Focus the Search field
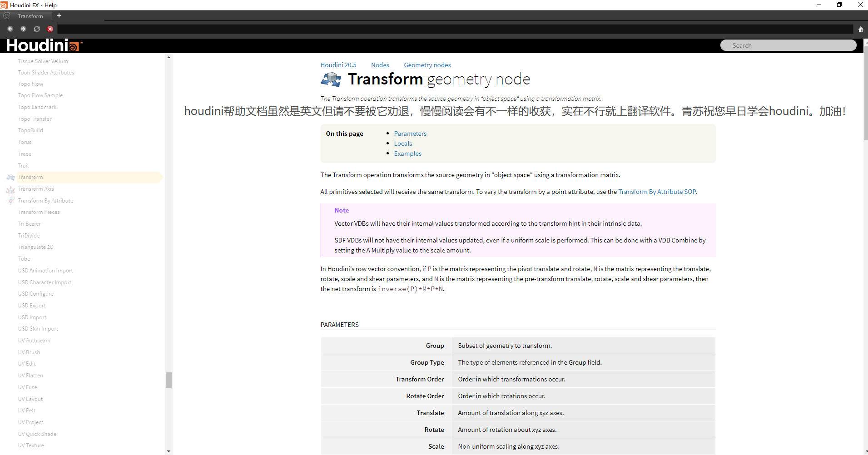The image size is (868, 455). click(x=788, y=45)
